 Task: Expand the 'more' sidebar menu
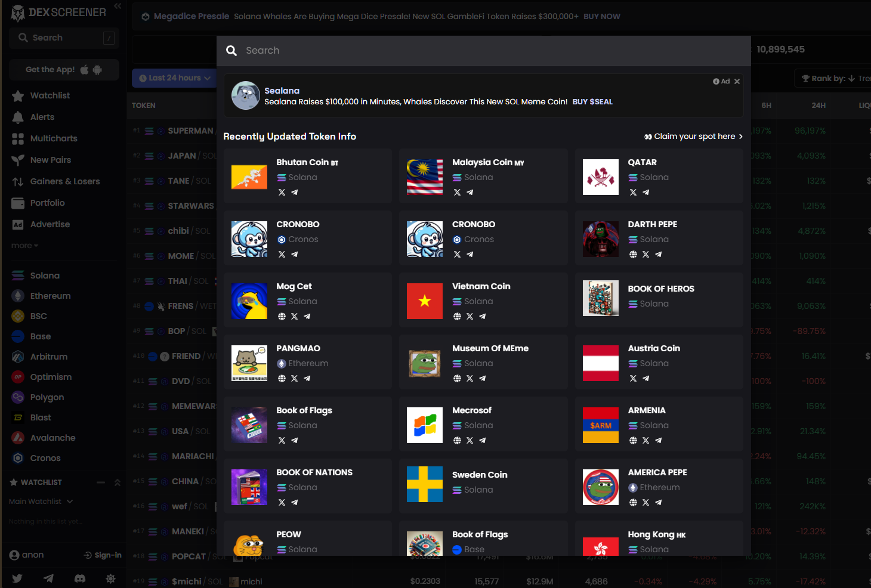pyautogui.click(x=24, y=246)
